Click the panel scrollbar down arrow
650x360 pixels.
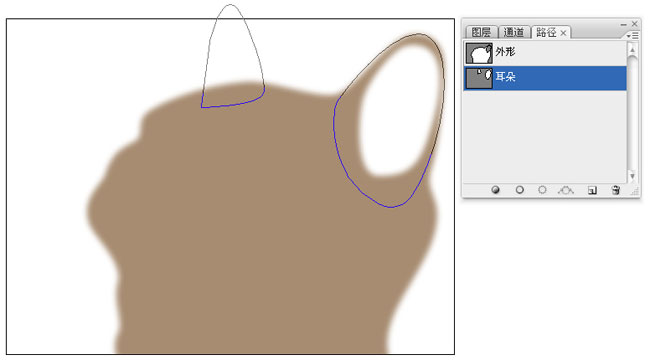click(632, 176)
